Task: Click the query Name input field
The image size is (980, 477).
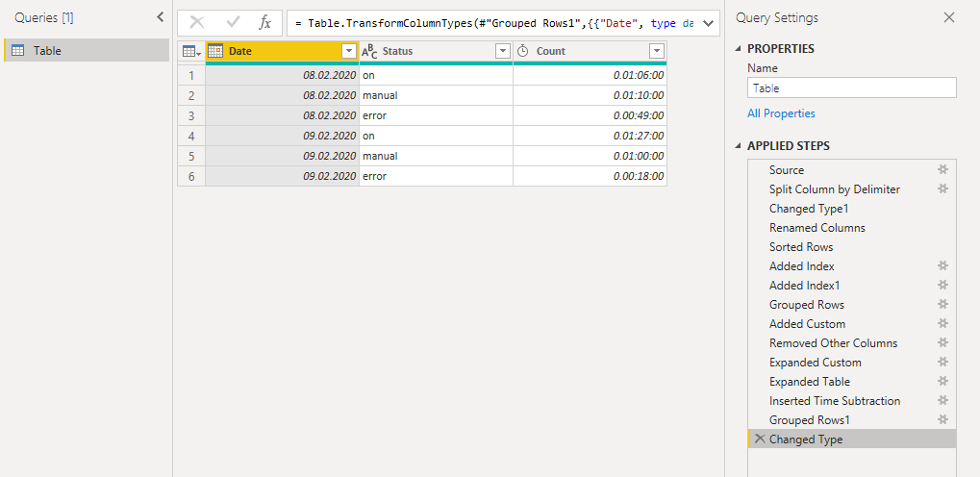Action: pyautogui.click(x=852, y=88)
